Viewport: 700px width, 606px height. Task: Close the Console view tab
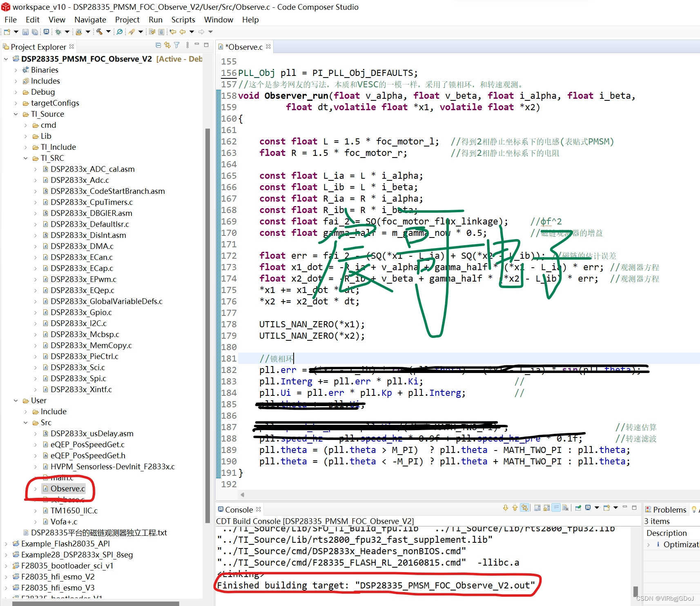(x=259, y=509)
